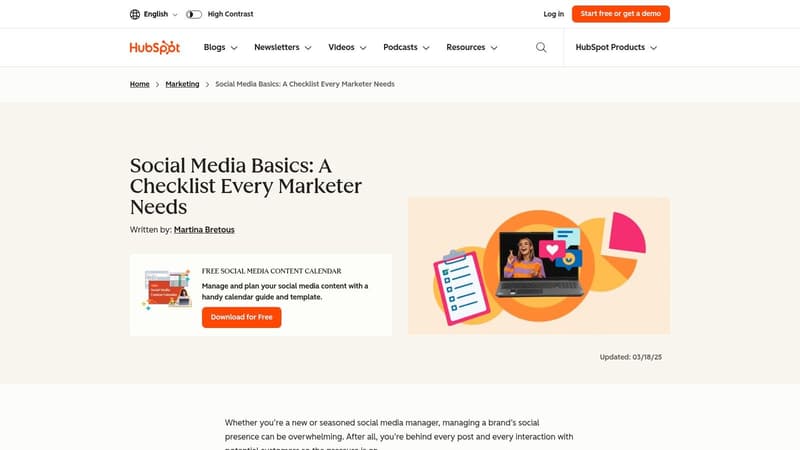The height and width of the screenshot is (450, 800).
Task: Open the English language dropdown
Action: pos(160,14)
